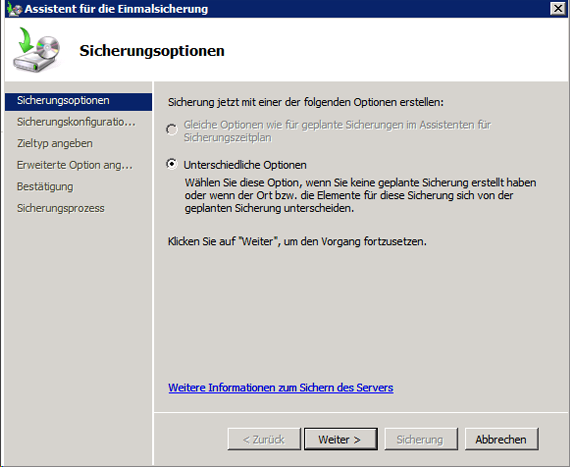Click the 'Klicken Sie auf "Weiter"' instruction text

297,241
